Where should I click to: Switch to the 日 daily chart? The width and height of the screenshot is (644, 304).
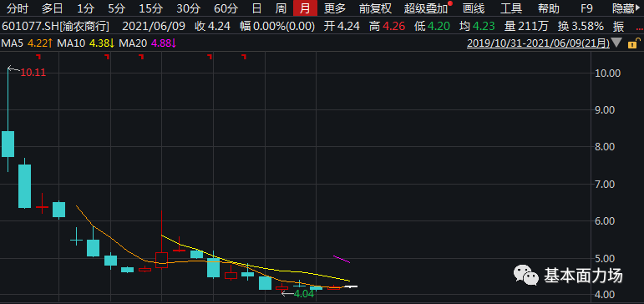click(256, 8)
